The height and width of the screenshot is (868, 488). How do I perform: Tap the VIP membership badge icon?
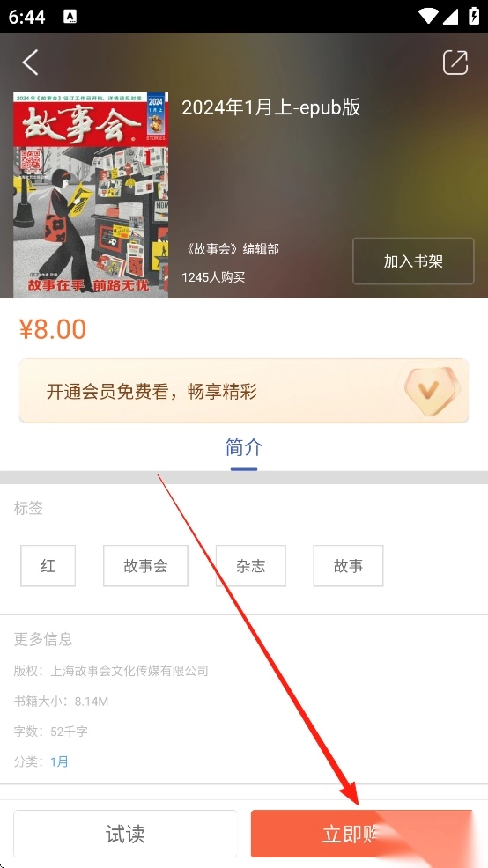pyautogui.click(x=429, y=391)
